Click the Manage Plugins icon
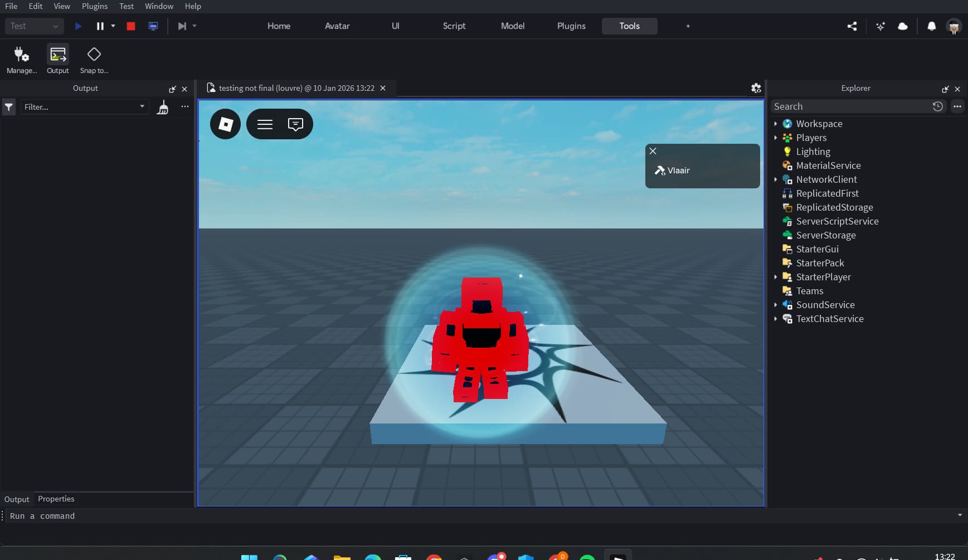 click(x=22, y=59)
